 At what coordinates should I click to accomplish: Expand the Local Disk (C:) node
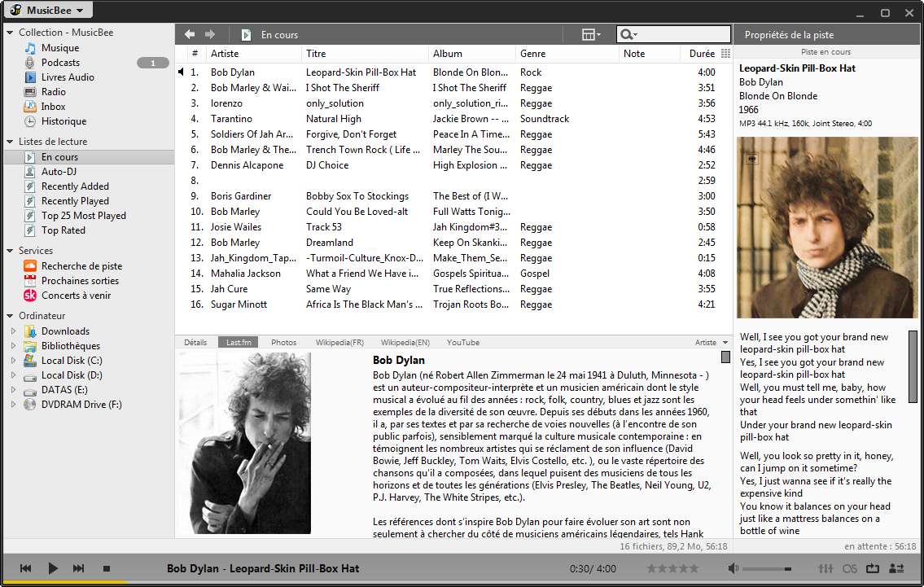coord(14,361)
